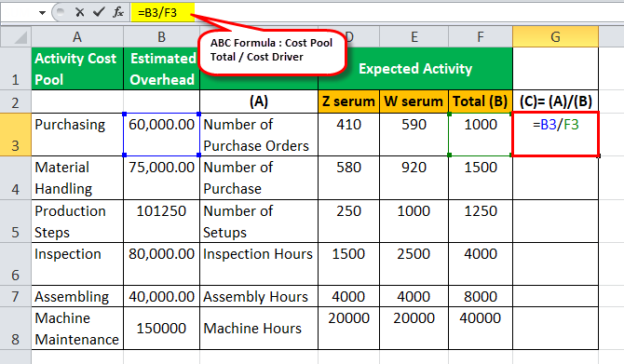
Task: Click the 'W serum' header cell
Action: point(414,101)
